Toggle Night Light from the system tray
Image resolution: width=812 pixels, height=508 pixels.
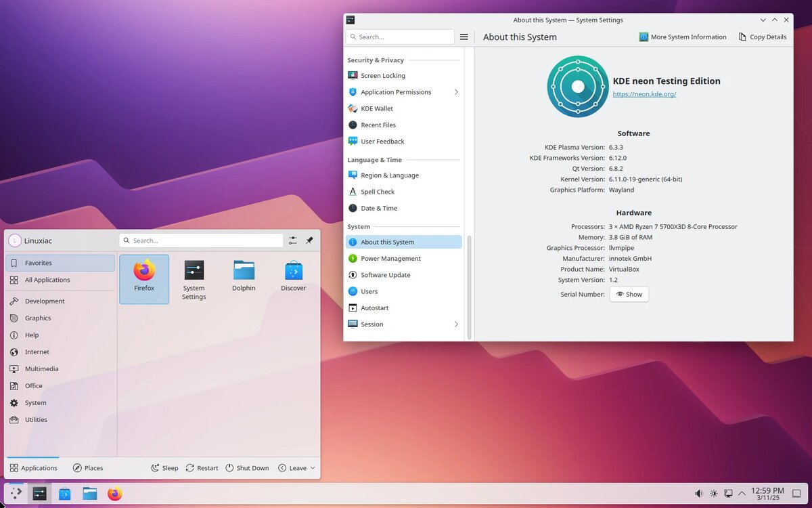713,493
